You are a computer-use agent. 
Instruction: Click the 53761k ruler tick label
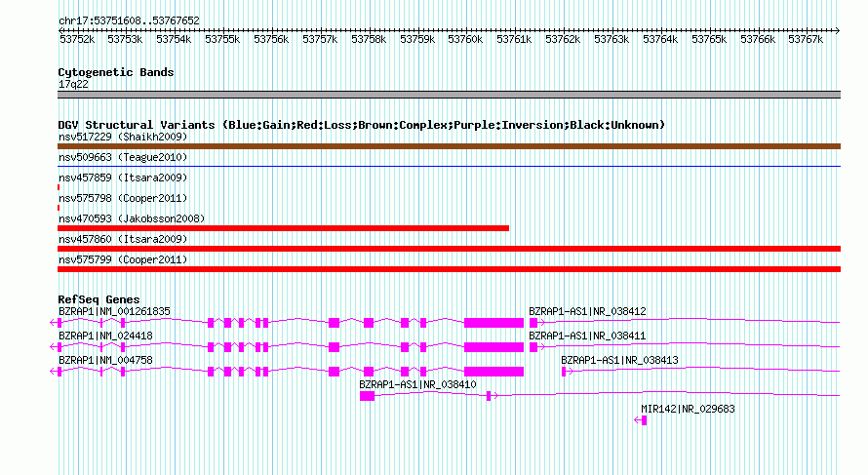coord(514,39)
